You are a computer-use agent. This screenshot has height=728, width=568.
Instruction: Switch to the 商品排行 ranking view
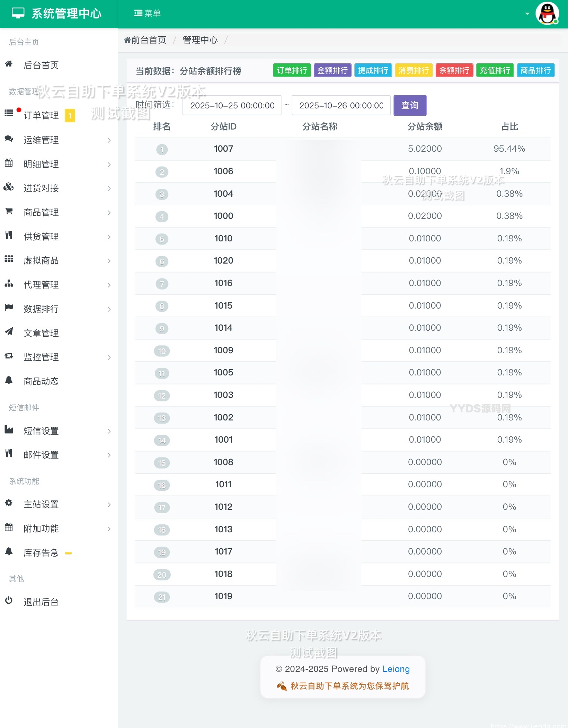pos(535,70)
